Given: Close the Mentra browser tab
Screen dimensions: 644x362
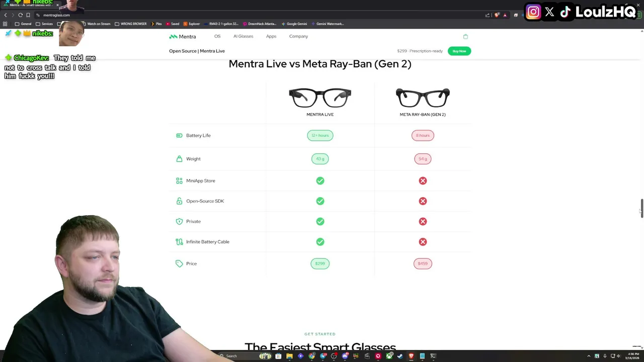Looking at the screenshot, I should pos(57,5).
